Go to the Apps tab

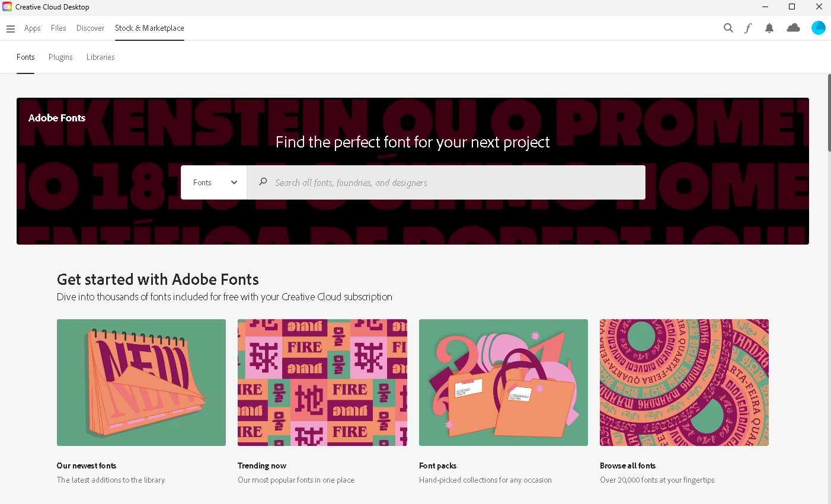tap(33, 28)
